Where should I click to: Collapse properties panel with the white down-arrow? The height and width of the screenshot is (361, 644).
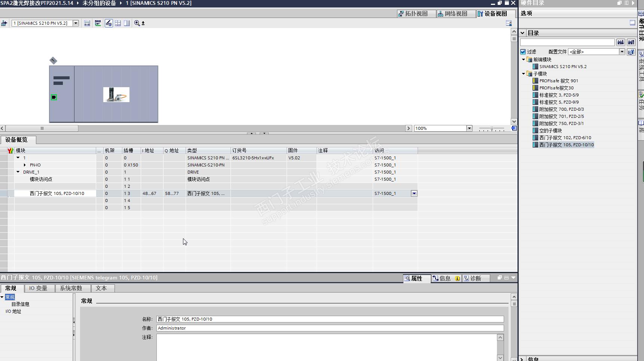pyautogui.click(x=513, y=278)
